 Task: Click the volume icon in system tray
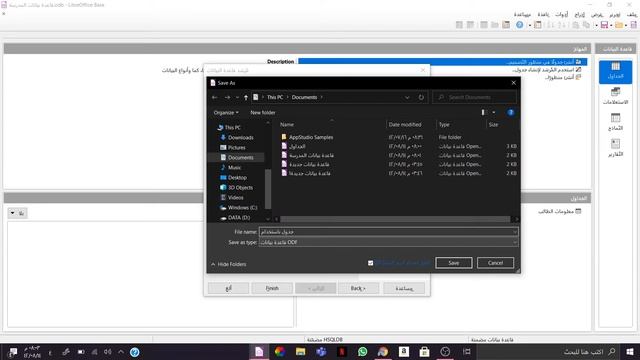click(x=107, y=351)
